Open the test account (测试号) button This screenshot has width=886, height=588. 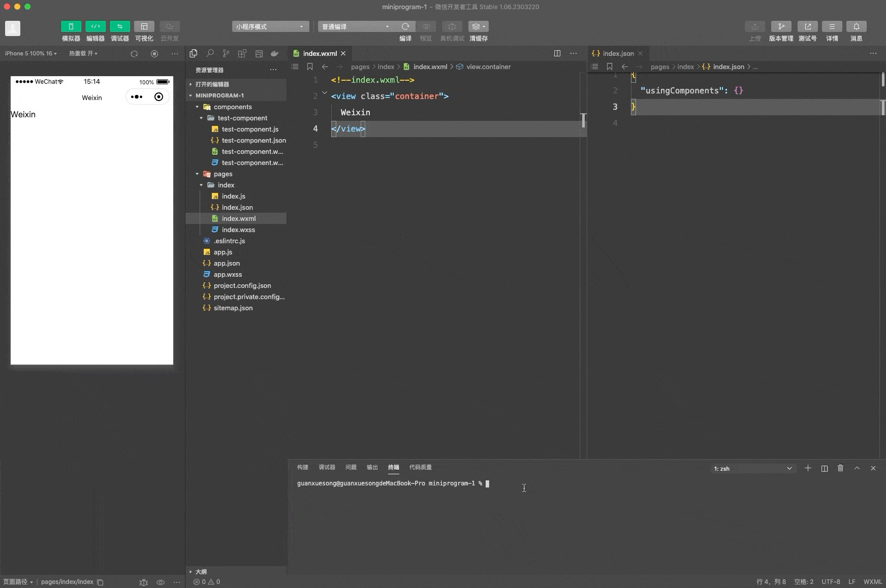click(x=808, y=26)
